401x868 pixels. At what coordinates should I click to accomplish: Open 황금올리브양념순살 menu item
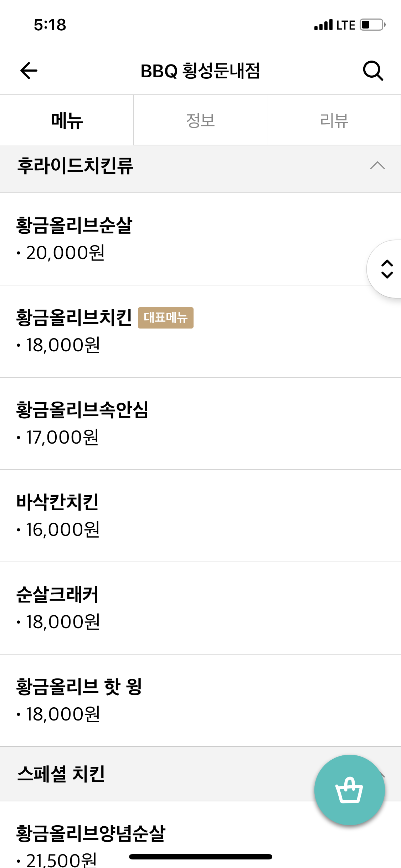[91, 834]
